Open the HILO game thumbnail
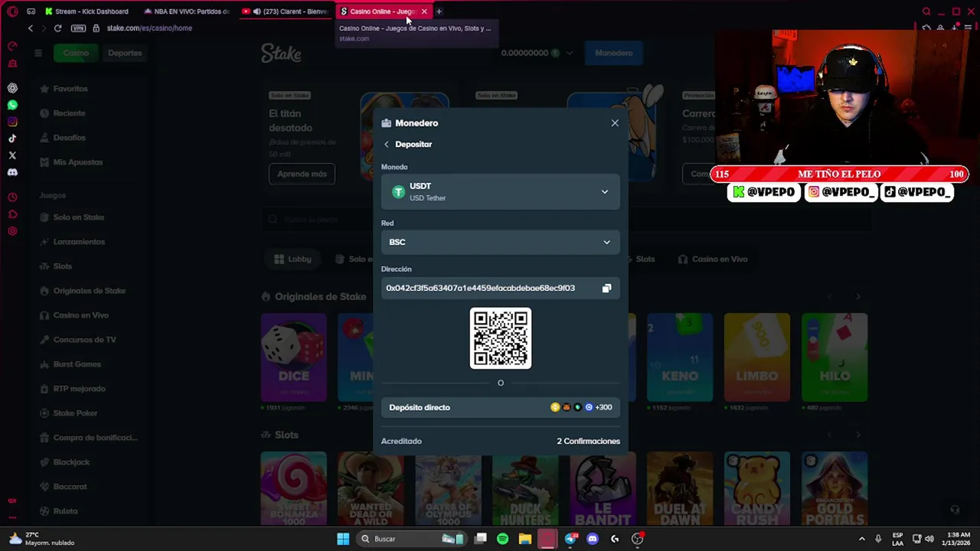Screen dimensions: 980x551 point(835,357)
